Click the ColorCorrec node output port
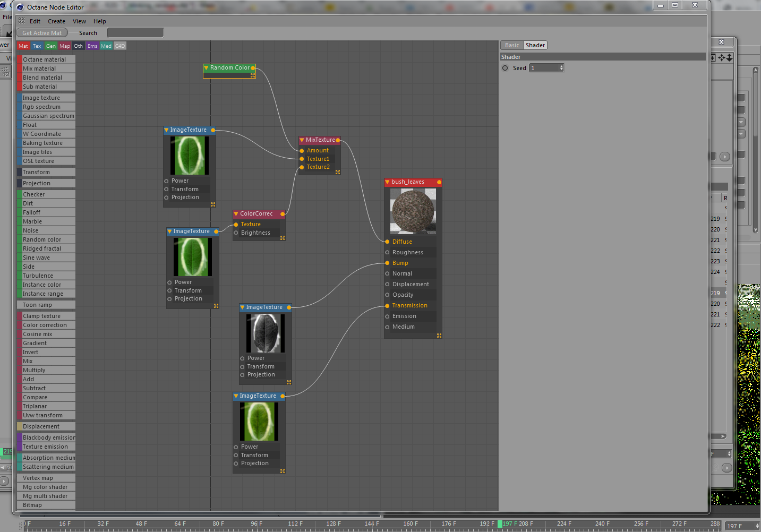Image resolution: width=761 pixels, height=532 pixels. [283, 214]
